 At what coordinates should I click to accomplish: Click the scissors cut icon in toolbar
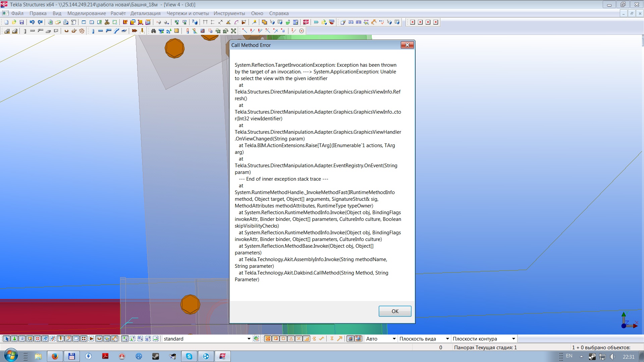[107, 22]
